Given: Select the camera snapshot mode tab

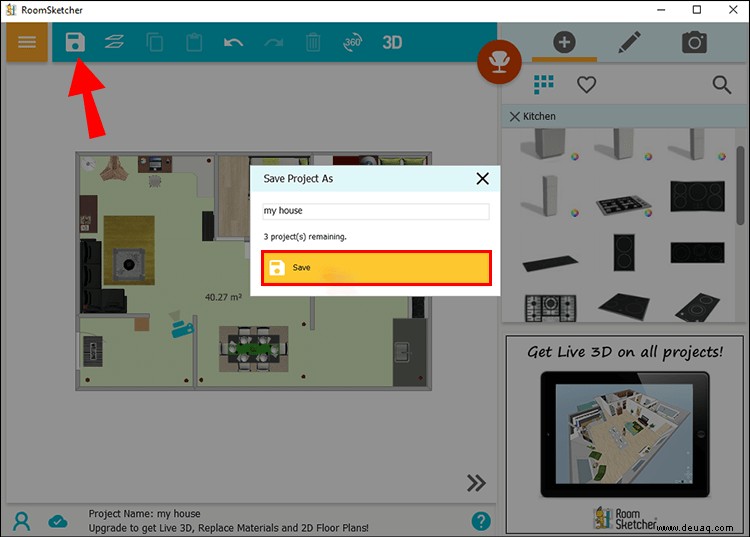Looking at the screenshot, I should [694, 42].
